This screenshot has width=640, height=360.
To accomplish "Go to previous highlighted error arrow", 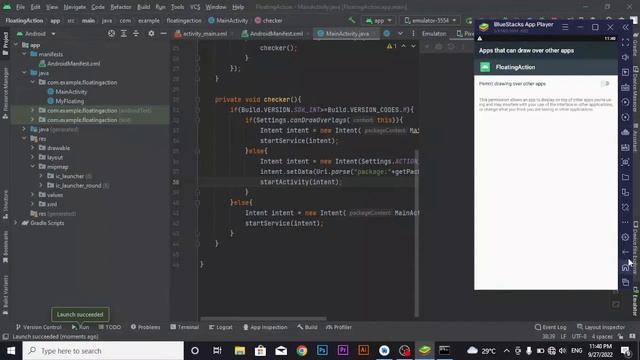I will (404, 46).
